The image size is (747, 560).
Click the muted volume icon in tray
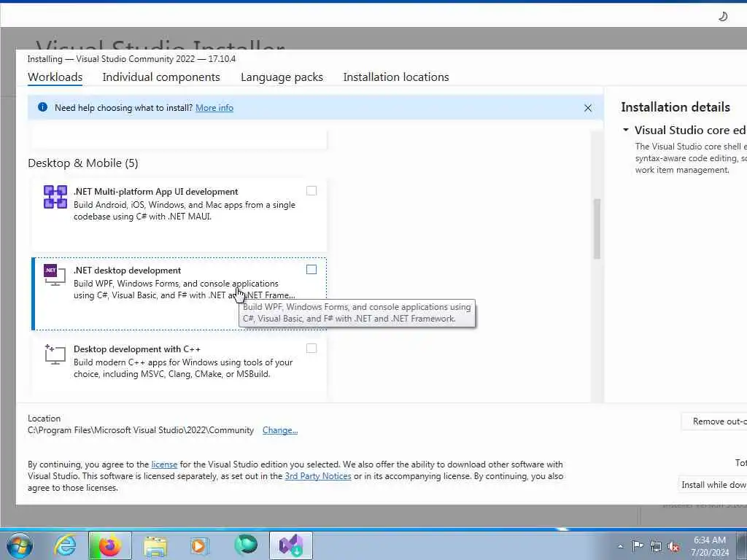coord(673,546)
